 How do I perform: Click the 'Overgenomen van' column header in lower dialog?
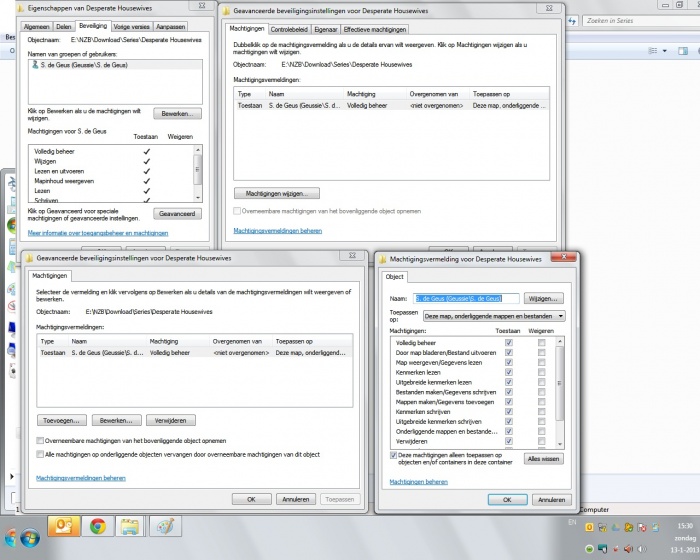240,341
